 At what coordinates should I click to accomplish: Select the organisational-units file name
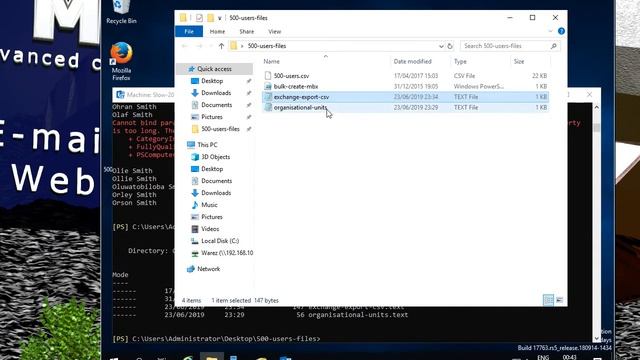pos(300,108)
